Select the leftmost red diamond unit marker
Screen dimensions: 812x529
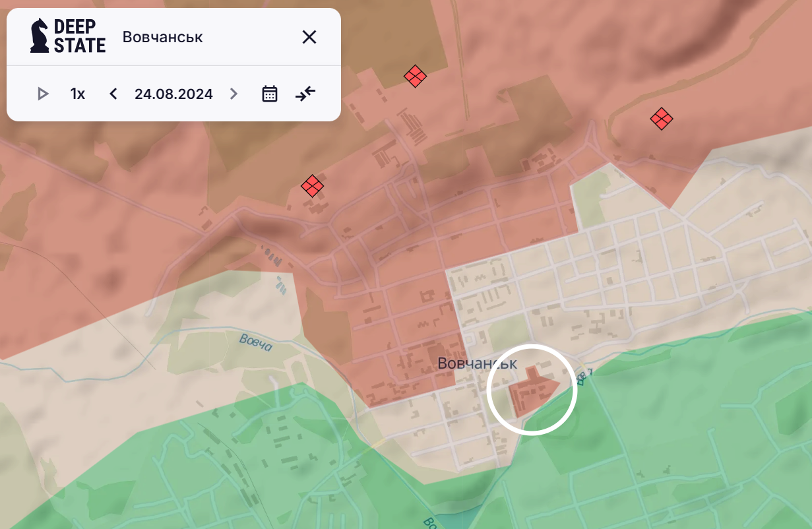pyautogui.click(x=312, y=186)
